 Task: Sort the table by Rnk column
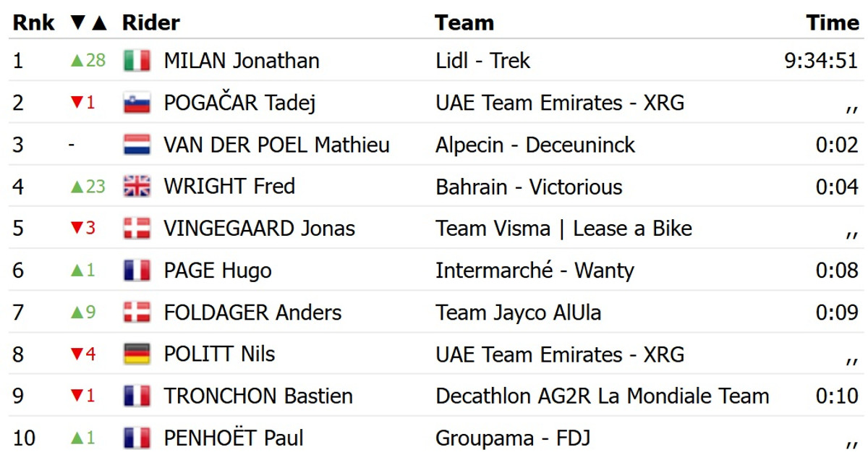tap(33, 23)
